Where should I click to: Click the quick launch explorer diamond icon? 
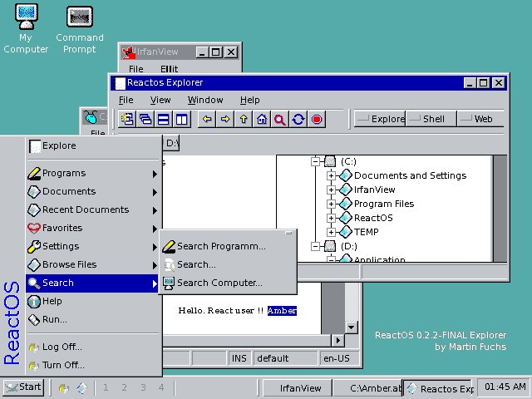tap(81, 387)
